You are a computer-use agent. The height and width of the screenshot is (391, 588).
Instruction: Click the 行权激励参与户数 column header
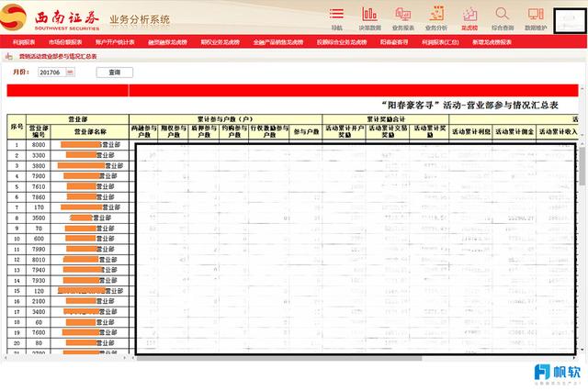click(x=269, y=132)
